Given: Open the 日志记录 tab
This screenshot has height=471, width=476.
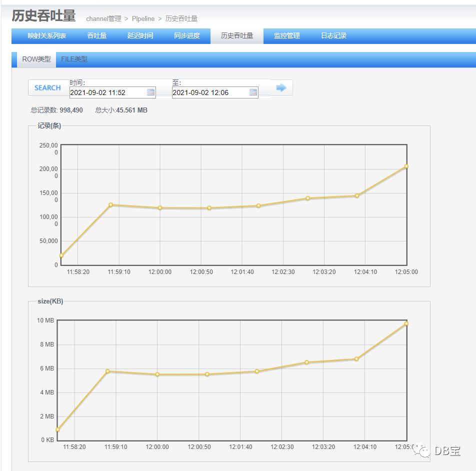Looking at the screenshot, I should (x=333, y=36).
